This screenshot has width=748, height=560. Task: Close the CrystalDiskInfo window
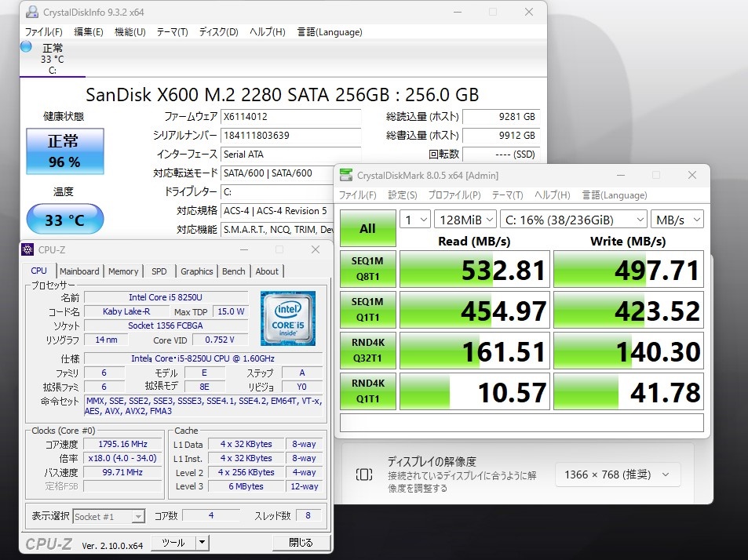[x=528, y=12]
